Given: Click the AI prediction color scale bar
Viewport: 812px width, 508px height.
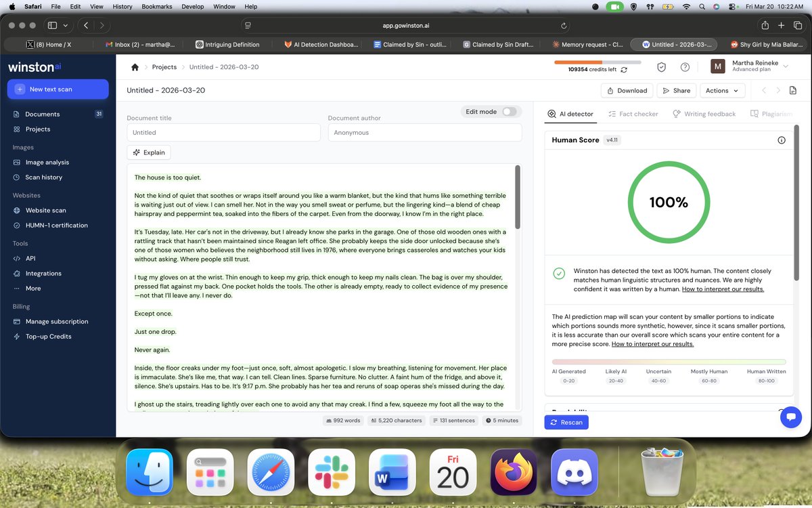Looking at the screenshot, I should (669, 362).
